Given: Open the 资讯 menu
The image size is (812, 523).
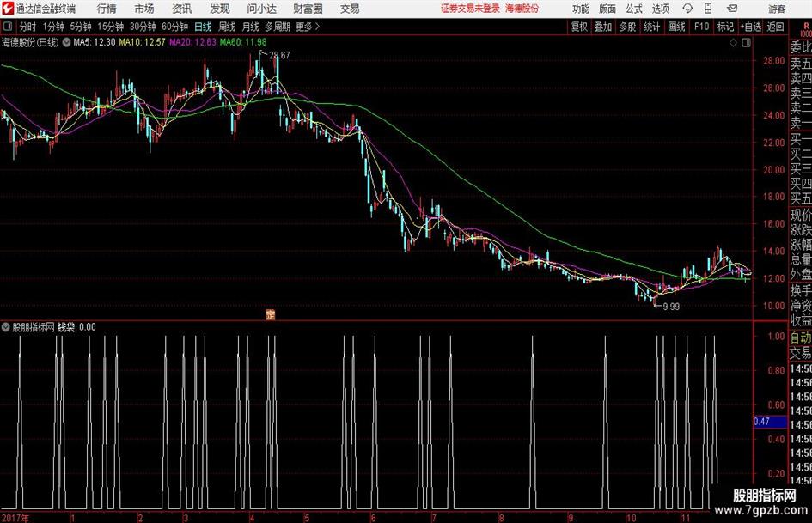Looking at the screenshot, I should coord(182,9).
